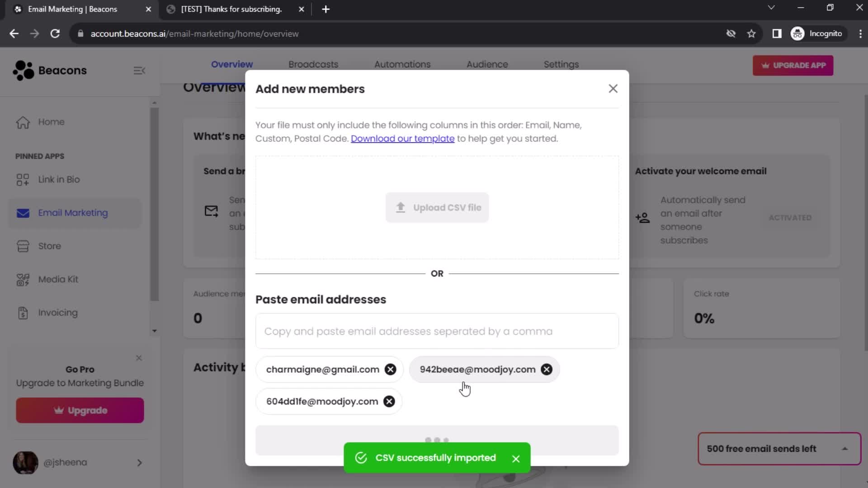Image resolution: width=868 pixels, height=488 pixels.
Task: Click the Home sidebar icon
Action: click(x=22, y=122)
